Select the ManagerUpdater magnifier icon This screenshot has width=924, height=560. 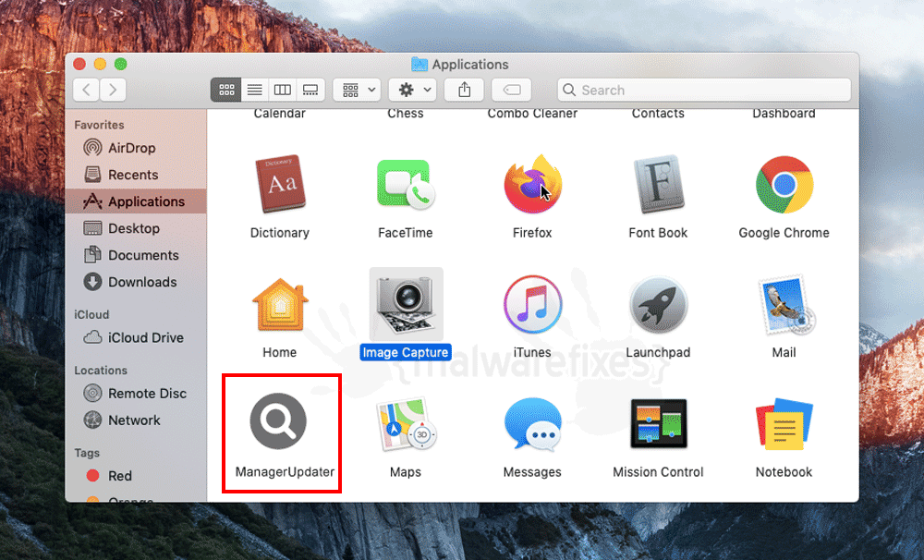point(278,420)
